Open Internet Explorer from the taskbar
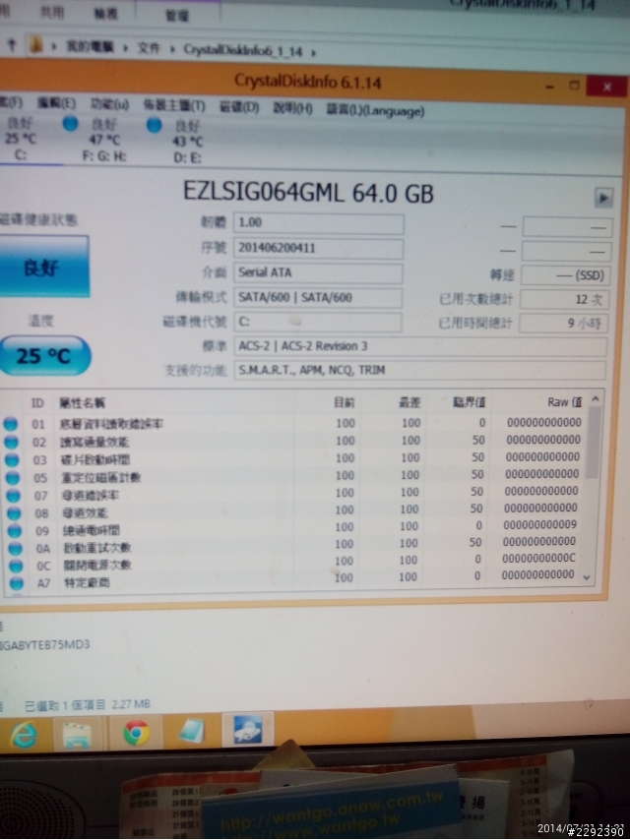630x840 pixels. [25, 736]
